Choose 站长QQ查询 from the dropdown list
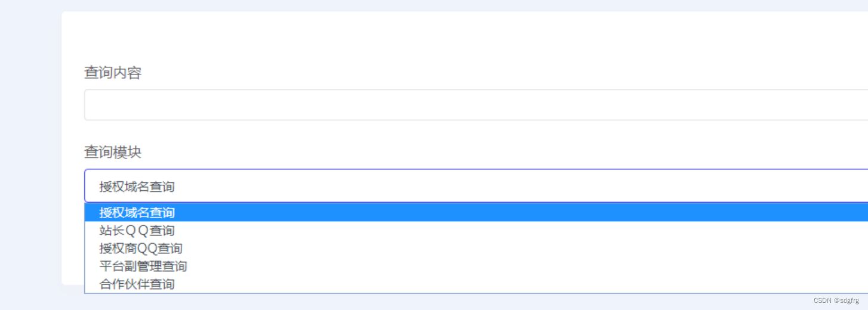Screen dimensions: 868x310 click(x=137, y=230)
